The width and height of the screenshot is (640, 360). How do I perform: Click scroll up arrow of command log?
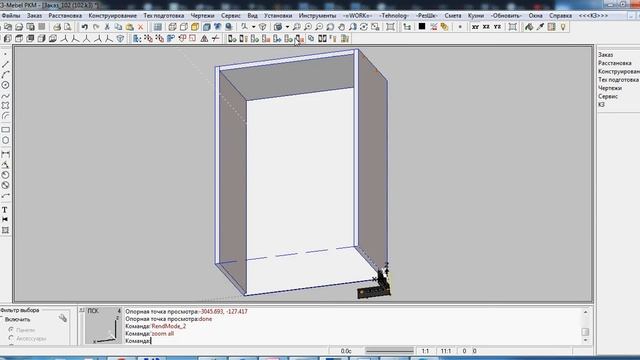pos(586,312)
